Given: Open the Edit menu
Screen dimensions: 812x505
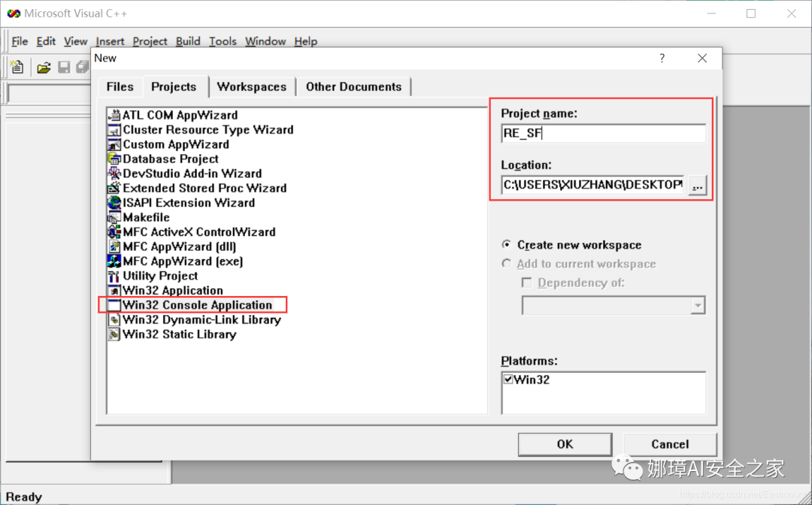Looking at the screenshot, I should pyautogui.click(x=46, y=41).
